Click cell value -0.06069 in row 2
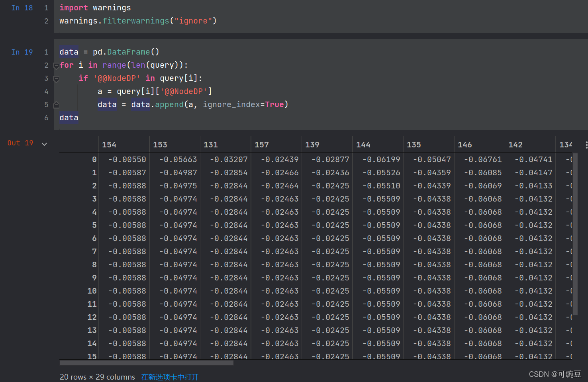 tap(483, 186)
